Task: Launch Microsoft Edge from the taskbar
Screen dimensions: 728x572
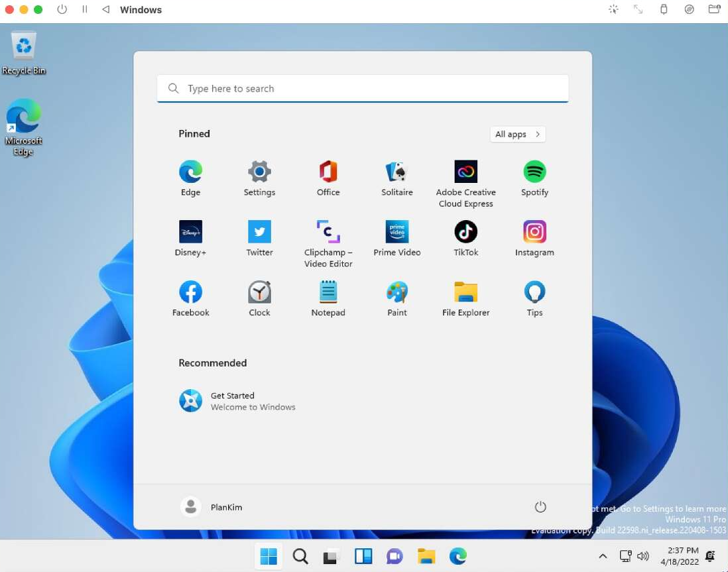Action: click(457, 555)
